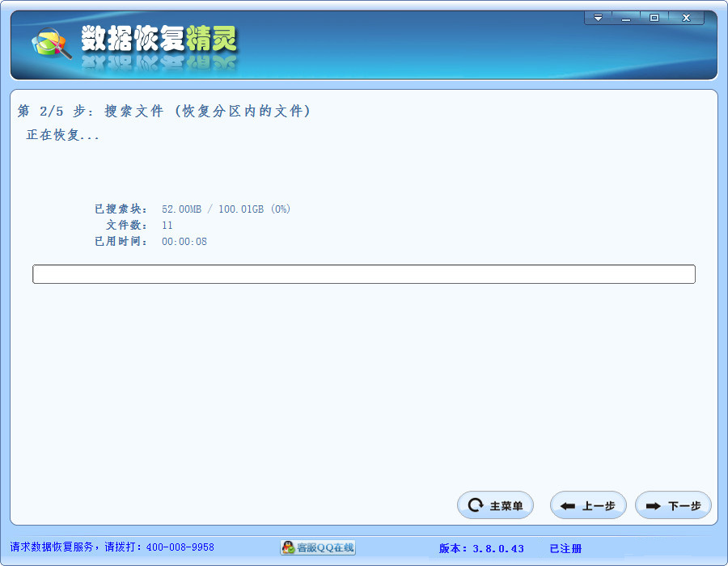Select the circular refresh icon on 主菜单
728x566 pixels.
(476, 505)
